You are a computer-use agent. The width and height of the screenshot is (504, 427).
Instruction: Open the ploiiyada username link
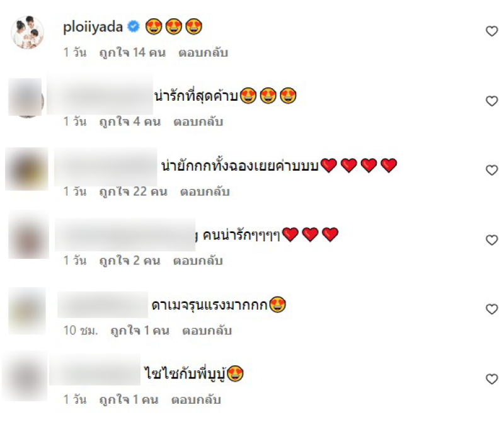[93, 27]
